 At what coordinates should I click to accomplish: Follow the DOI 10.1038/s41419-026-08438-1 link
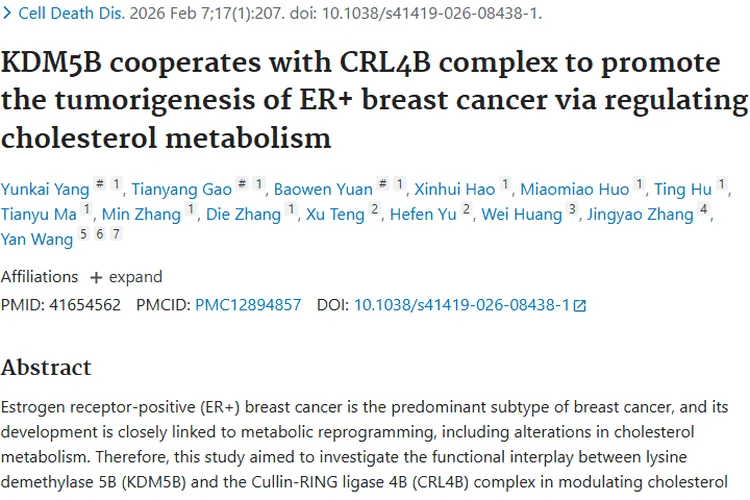coord(461,305)
